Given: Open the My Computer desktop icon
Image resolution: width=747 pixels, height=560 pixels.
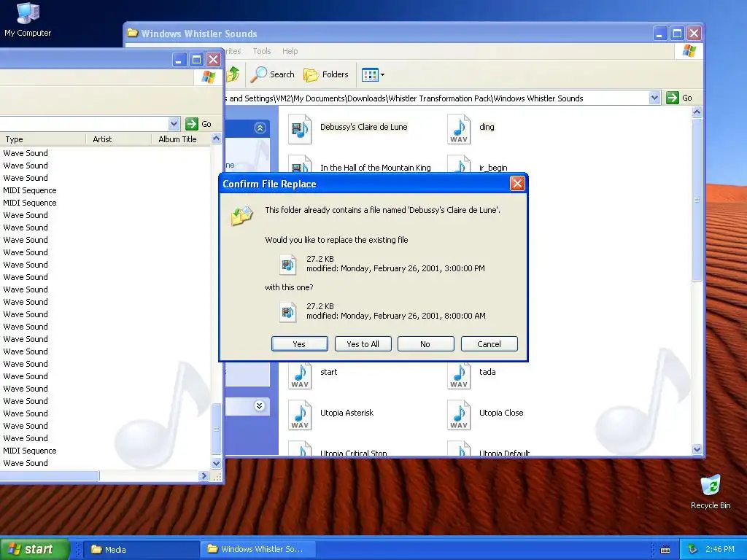Looking at the screenshot, I should pyautogui.click(x=28, y=19).
